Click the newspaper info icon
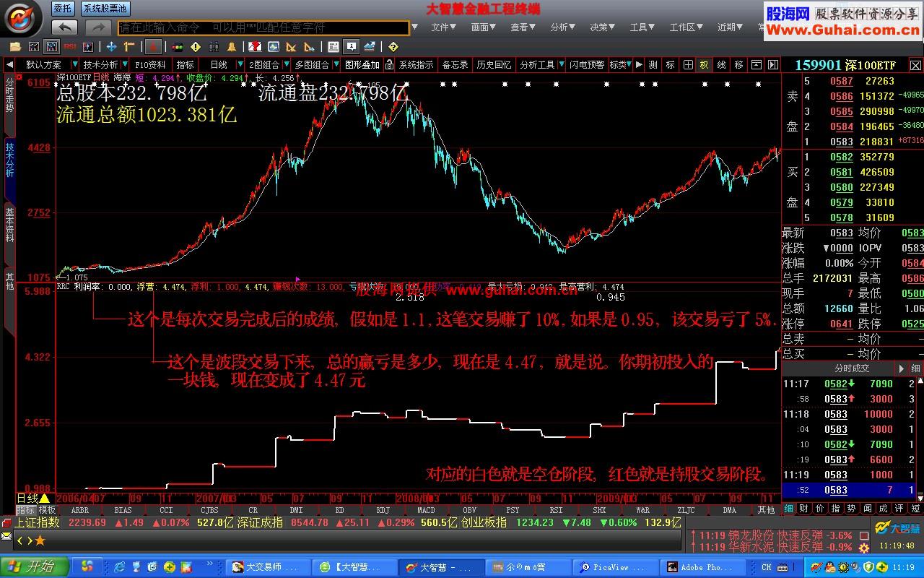The image size is (924, 578). [334, 47]
